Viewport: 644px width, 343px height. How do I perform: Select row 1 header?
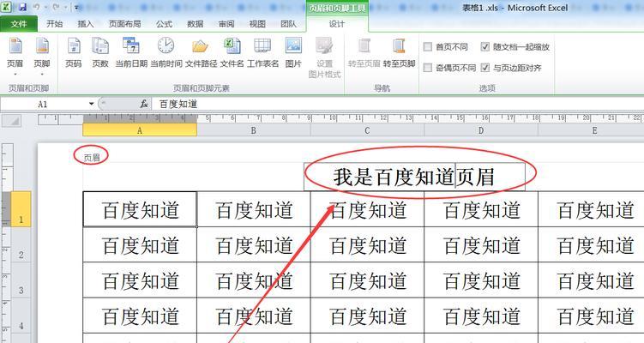coord(21,209)
